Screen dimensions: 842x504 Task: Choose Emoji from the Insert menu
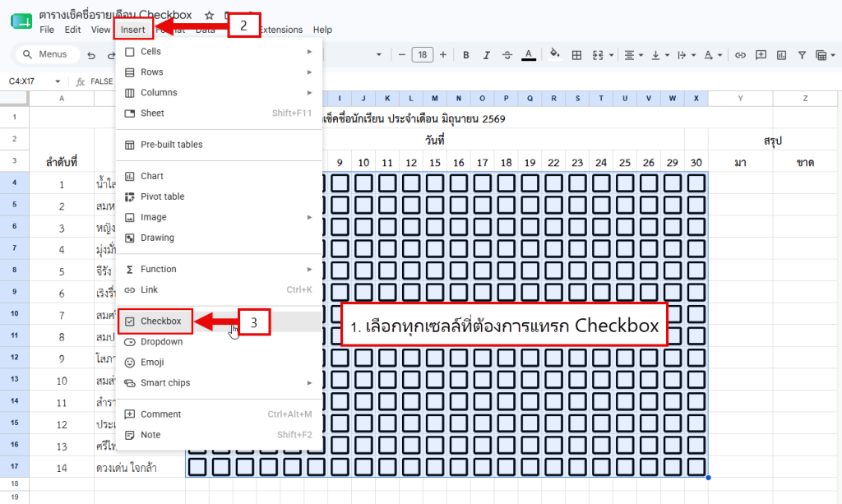point(219,363)
